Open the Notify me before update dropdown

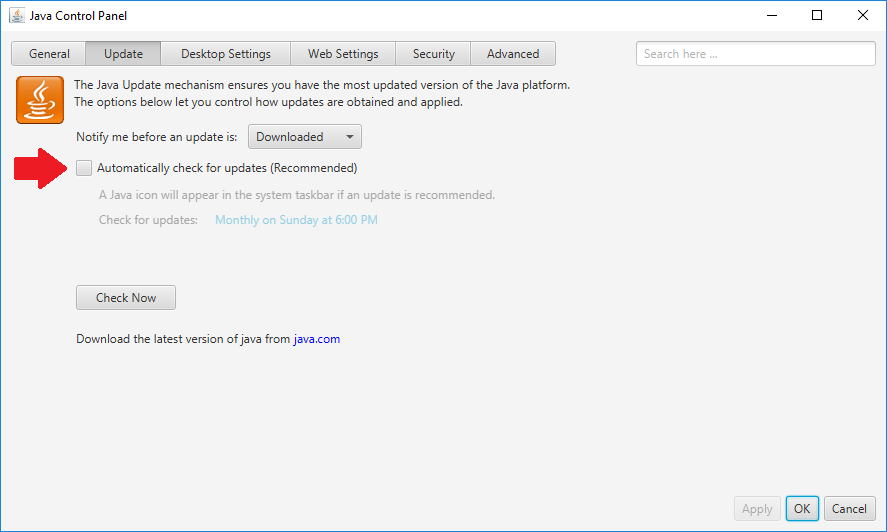[x=305, y=137]
